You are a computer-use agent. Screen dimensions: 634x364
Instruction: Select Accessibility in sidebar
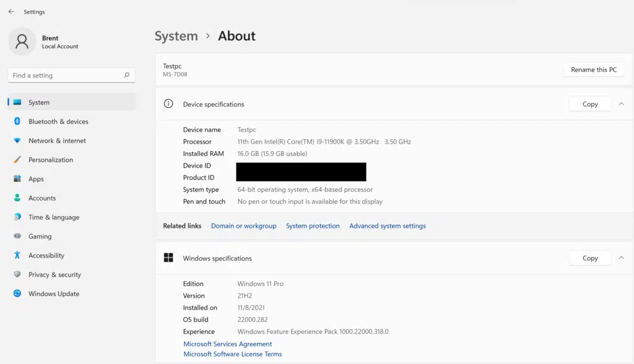coord(72,255)
